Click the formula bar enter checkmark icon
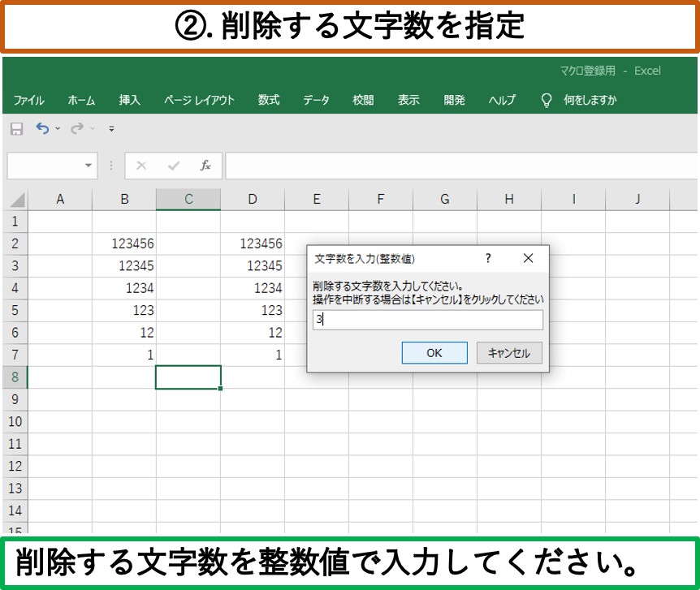Viewport: 700px width, 590px height. coord(173,166)
